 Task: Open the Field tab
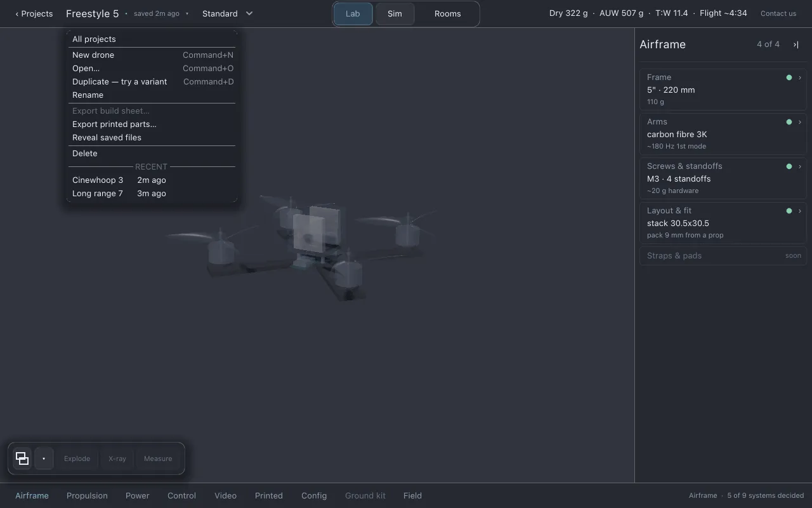coord(412,496)
